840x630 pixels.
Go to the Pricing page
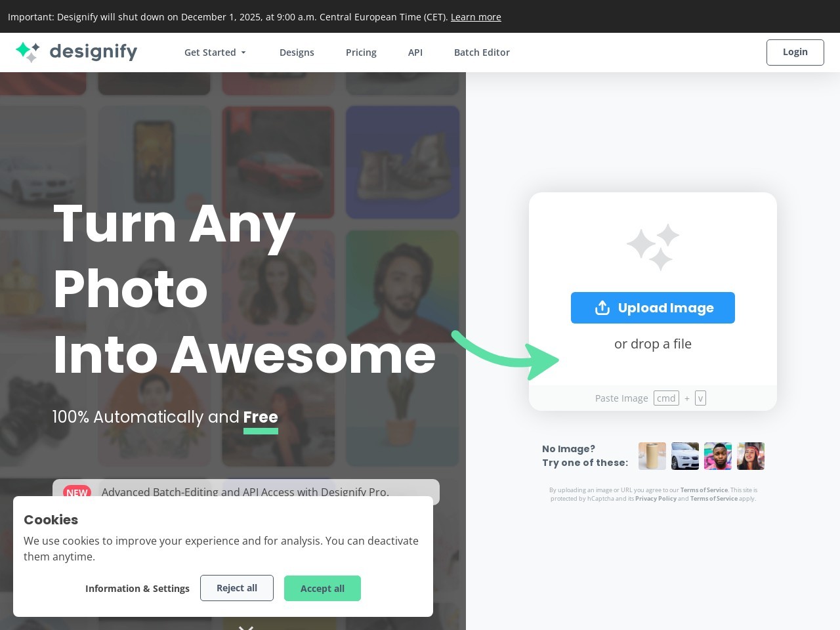(x=361, y=52)
